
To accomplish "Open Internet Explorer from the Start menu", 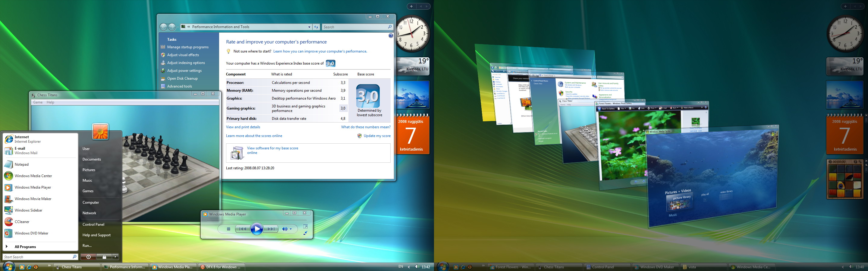I will pos(40,139).
